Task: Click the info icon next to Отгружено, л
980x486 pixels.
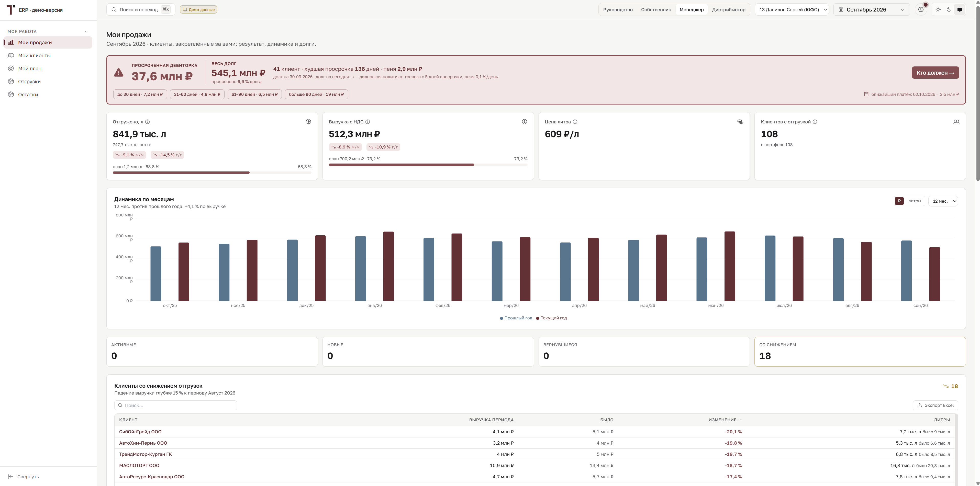Action: (148, 122)
